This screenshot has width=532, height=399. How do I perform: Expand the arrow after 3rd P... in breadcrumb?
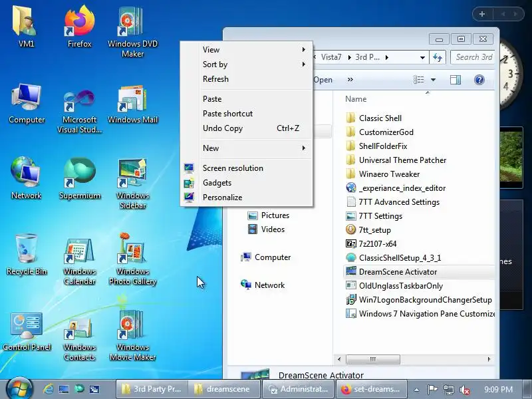[387, 58]
